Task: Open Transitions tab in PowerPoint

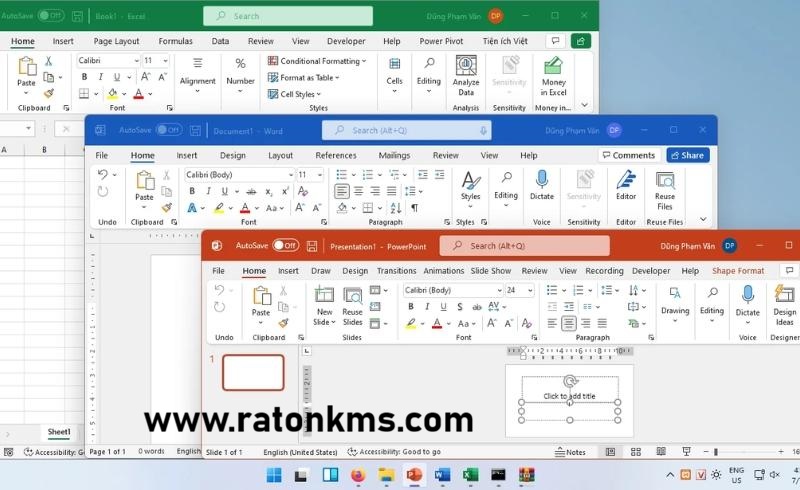Action: 396,271
